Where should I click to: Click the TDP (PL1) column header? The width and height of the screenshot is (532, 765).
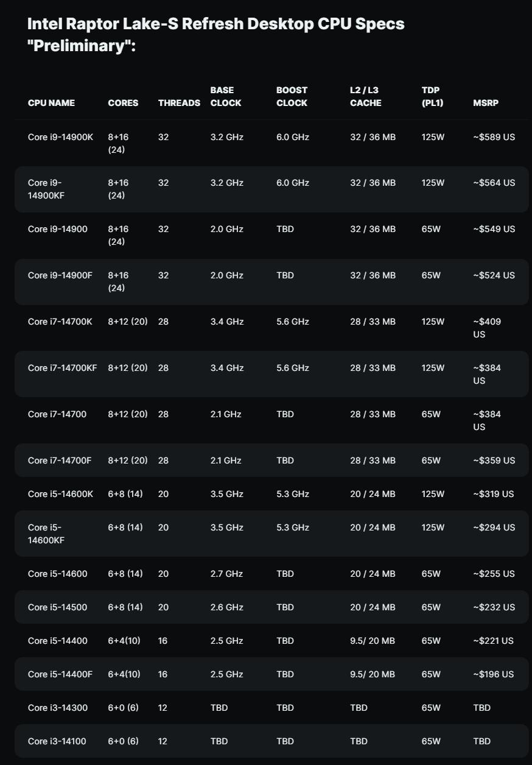click(x=432, y=96)
